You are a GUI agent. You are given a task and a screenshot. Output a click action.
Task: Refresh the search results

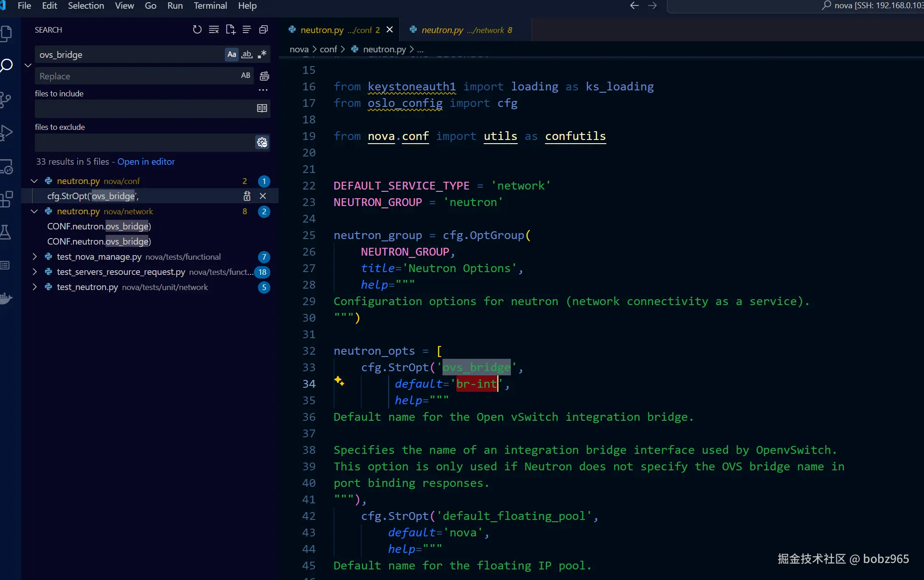(x=197, y=30)
